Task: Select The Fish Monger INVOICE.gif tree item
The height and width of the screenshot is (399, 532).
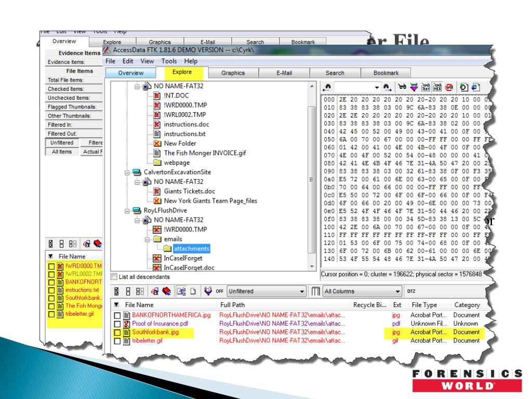Action: (x=205, y=153)
